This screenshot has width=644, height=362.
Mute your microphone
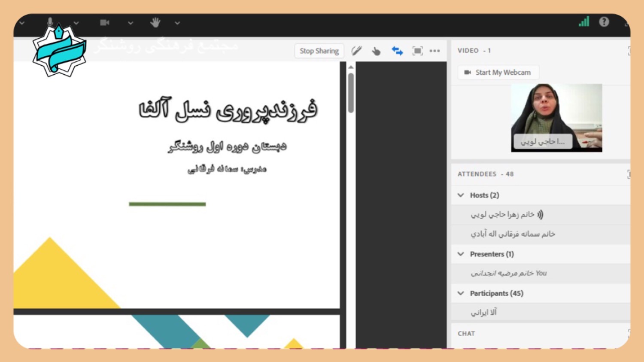pos(51,21)
